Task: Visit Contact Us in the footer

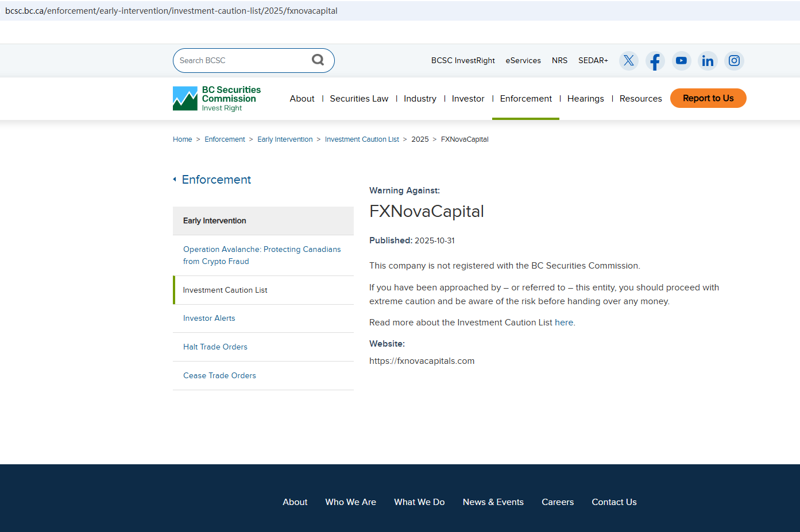Action: coord(614,502)
